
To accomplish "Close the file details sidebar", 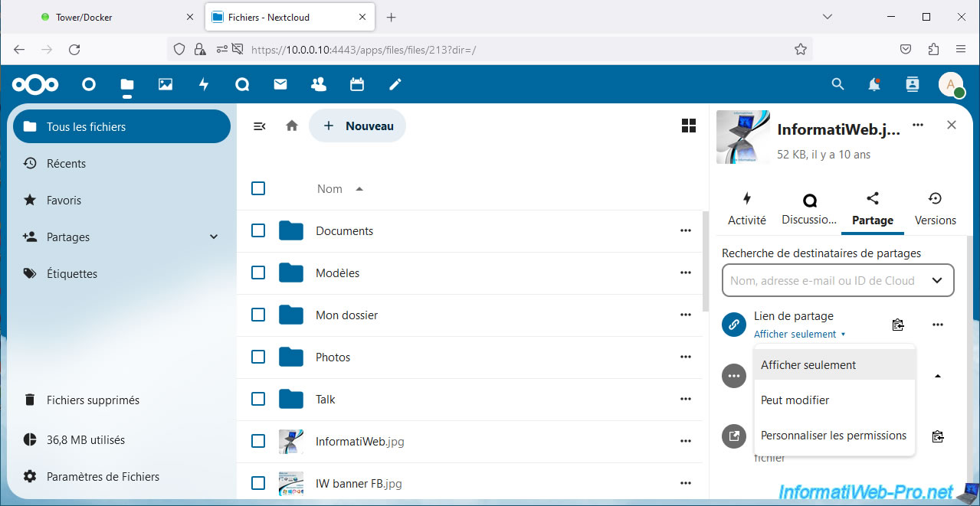I will 952,125.
